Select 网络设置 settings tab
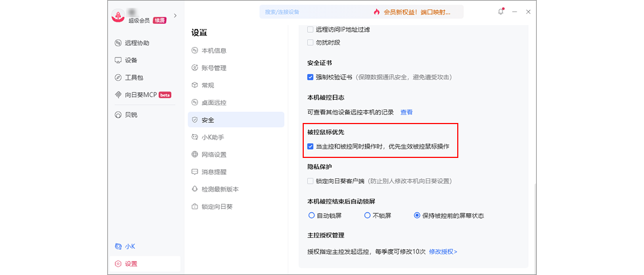Image resolution: width=644 pixels, height=275 pixels. tap(236, 154)
